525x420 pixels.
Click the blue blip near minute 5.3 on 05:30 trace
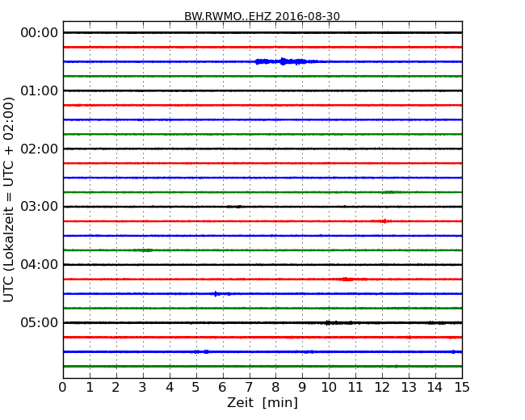[206, 351]
